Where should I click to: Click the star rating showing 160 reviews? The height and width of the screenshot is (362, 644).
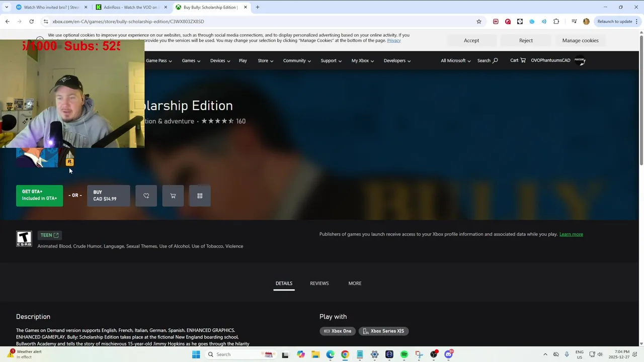223,121
